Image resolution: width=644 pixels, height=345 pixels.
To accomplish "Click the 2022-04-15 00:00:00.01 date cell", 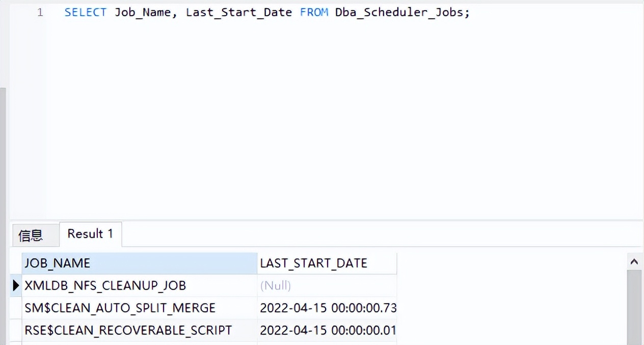I will coord(328,330).
